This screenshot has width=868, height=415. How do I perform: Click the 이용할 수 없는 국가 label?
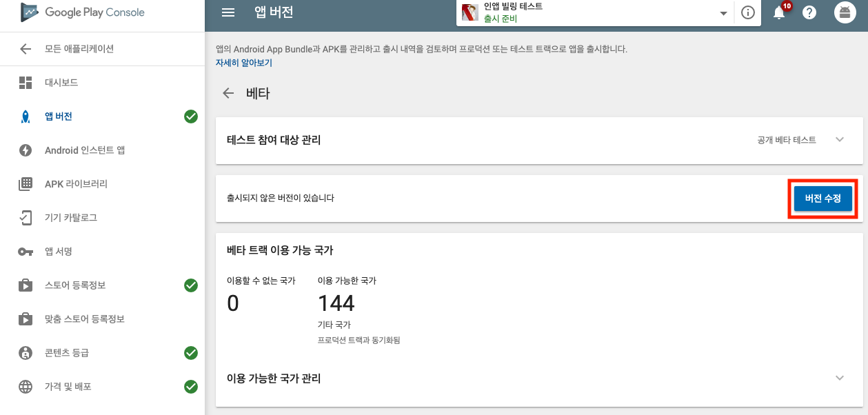click(x=261, y=281)
